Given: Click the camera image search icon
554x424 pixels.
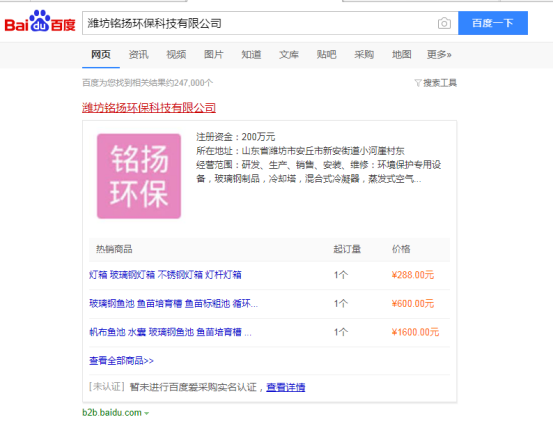Looking at the screenshot, I should tap(444, 23).
